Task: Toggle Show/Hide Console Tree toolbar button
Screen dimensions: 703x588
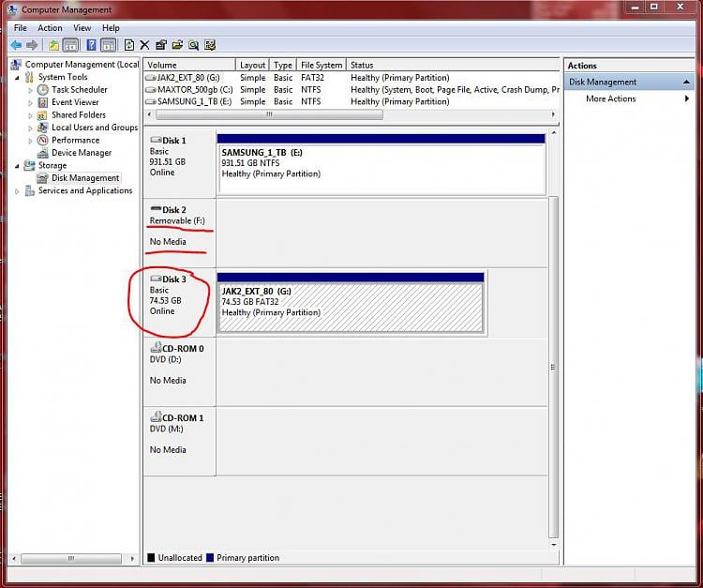Action: click(71, 45)
